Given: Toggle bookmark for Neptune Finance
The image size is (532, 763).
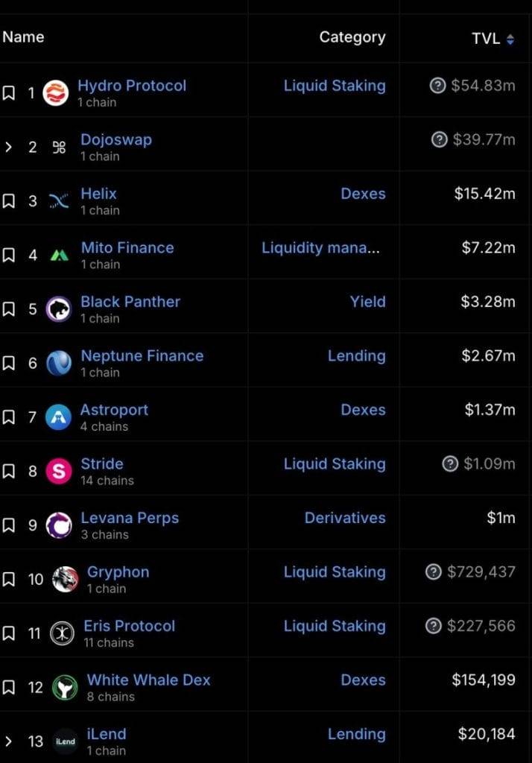Looking at the screenshot, I should [9, 363].
